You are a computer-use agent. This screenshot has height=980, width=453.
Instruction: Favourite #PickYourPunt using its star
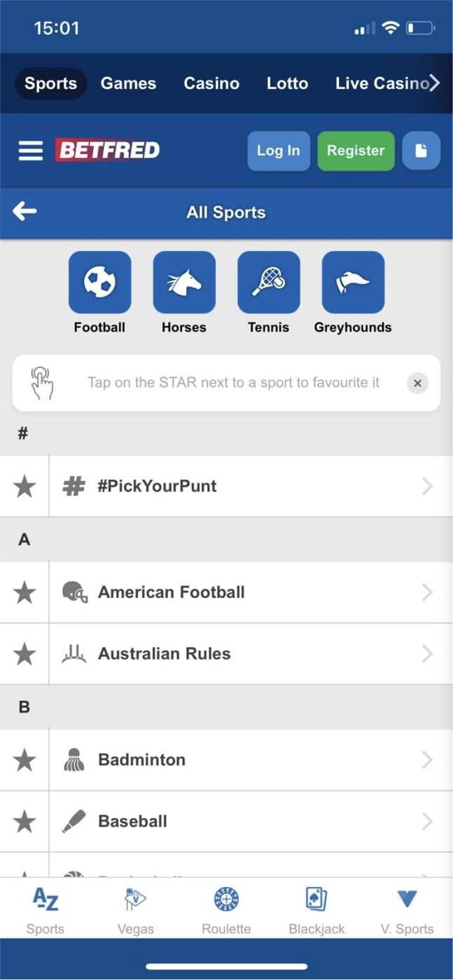(x=25, y=486)
